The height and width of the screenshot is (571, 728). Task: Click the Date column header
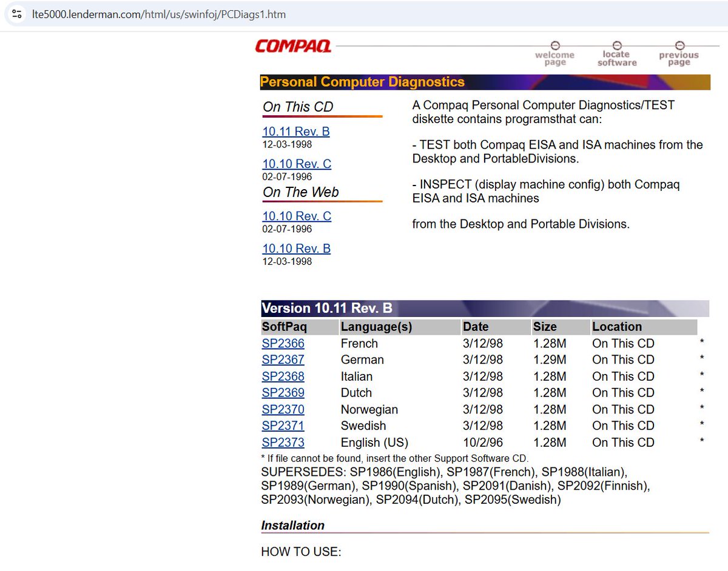pos(496,327)
